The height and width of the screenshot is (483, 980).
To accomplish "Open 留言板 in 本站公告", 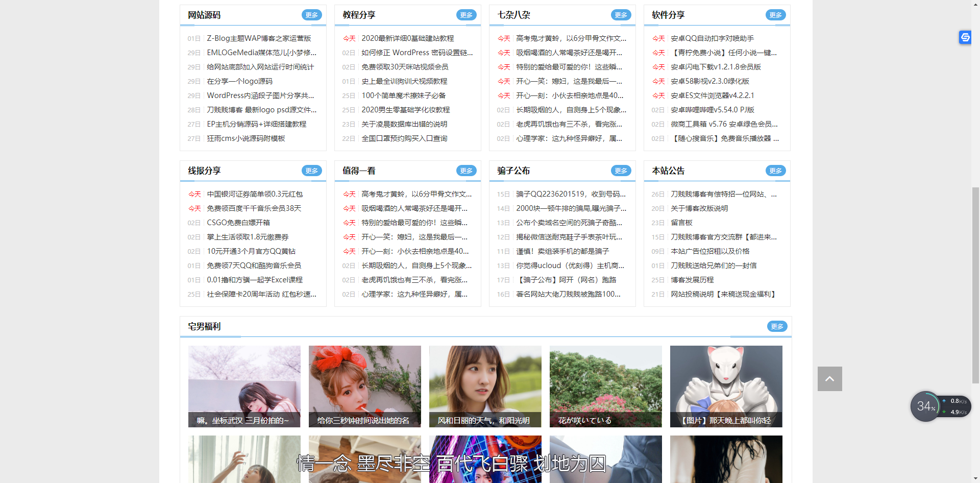I will click(681, 223).
